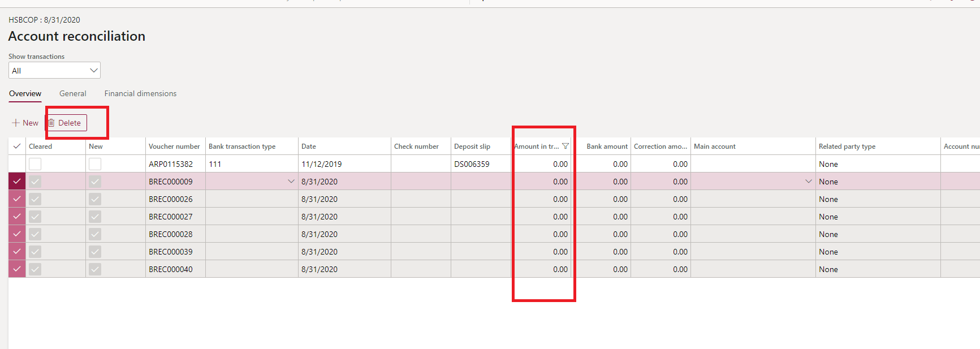Screen dimensions: 980x349
Task: Deselect row marker for BREC000040
Action: (17, 269)
